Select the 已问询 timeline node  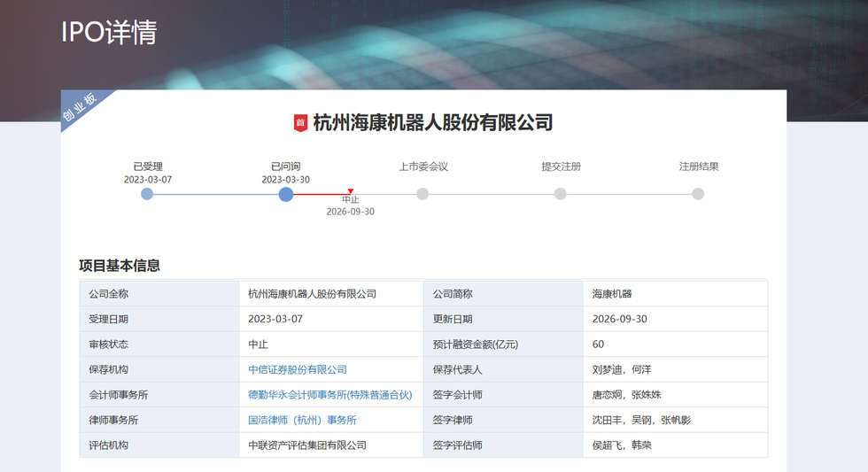click(285, 194)
